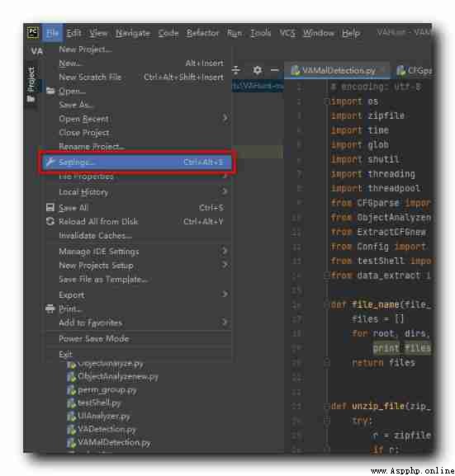Click the 'import threading' code line
Viewport: 455px width, 476px height.
click(373, 174)
